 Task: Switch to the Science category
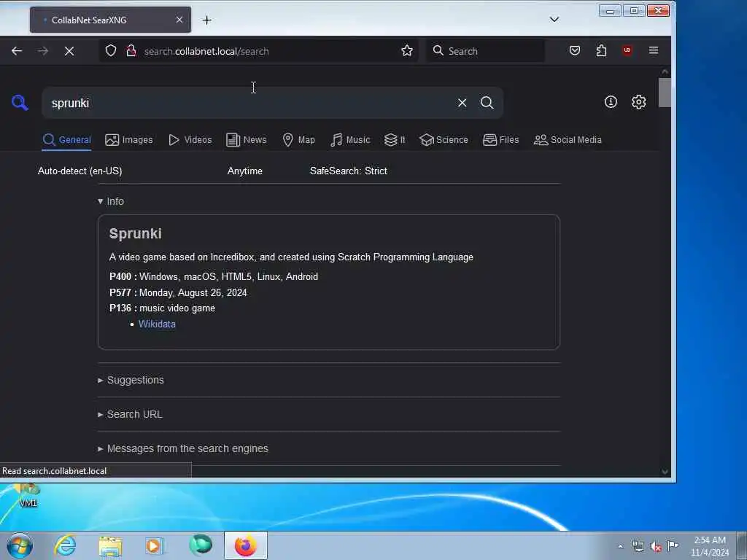click(x=444, y=140)
